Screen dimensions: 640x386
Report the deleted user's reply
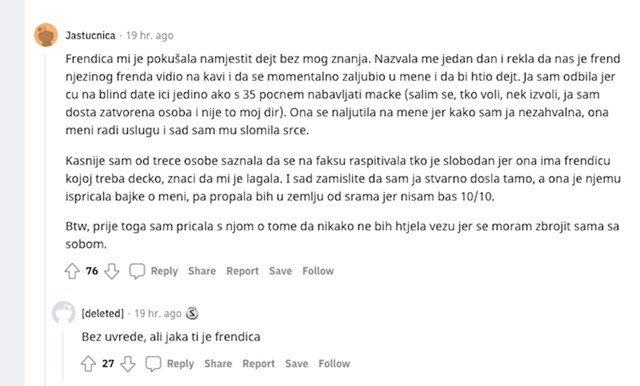tap(258, 364)
